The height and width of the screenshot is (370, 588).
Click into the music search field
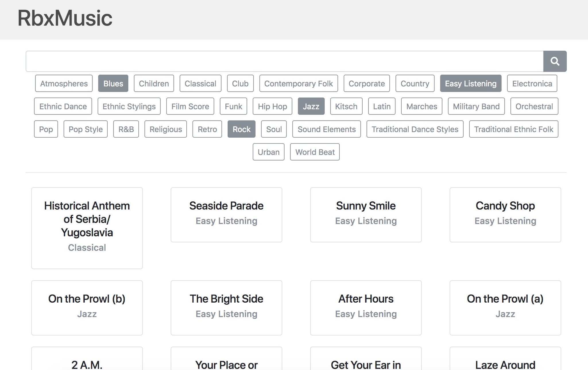coord(284,61)
